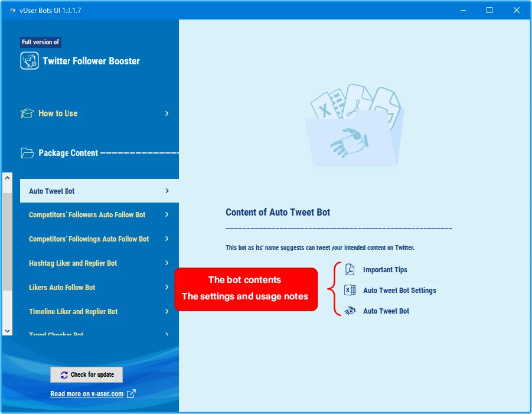Launch the Auto Tweet Bot robot icon
The width and height of the screenshot is (532, 414).
click(x=350, y=311)
